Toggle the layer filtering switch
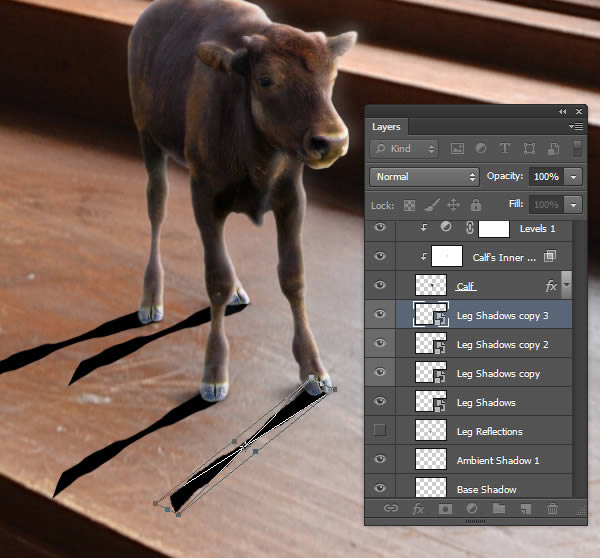This screenshot has height=558, width=600. tap(577, 148)
